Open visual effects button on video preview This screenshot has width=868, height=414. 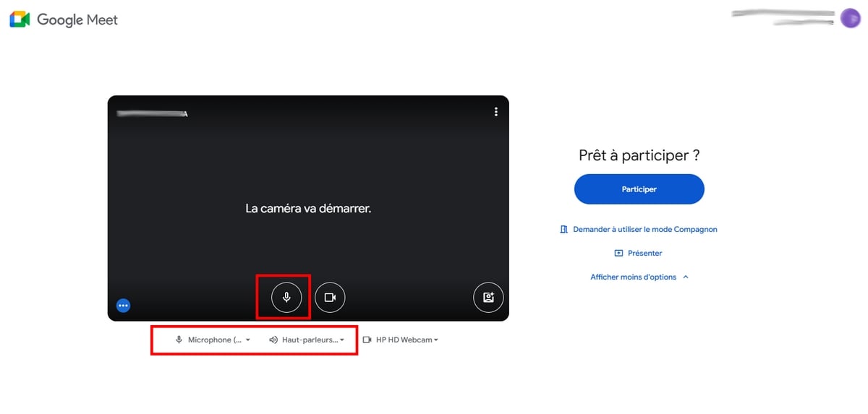tap(488, 297)
